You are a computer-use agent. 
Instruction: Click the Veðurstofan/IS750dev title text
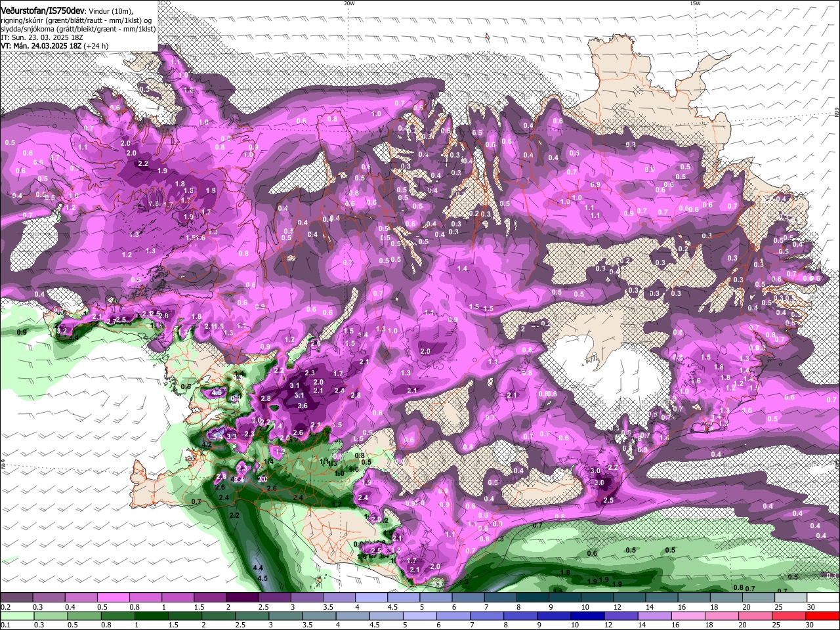(x=43, y=11)
